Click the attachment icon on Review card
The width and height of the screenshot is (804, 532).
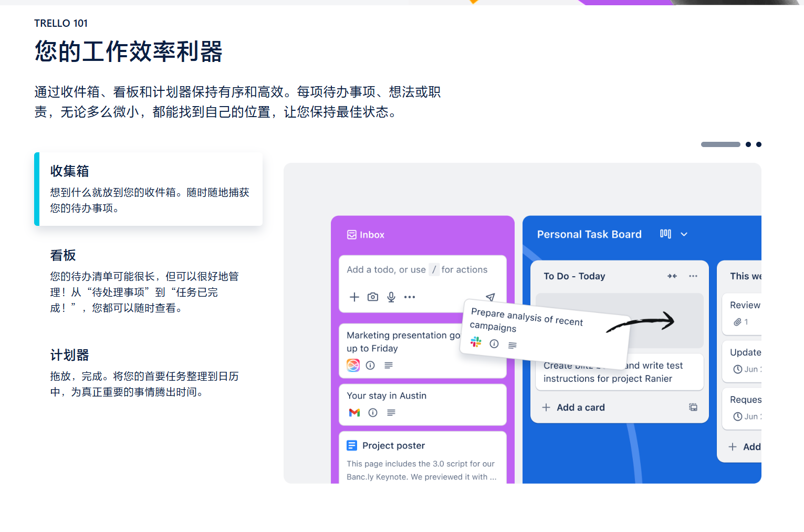coord(737,322)
